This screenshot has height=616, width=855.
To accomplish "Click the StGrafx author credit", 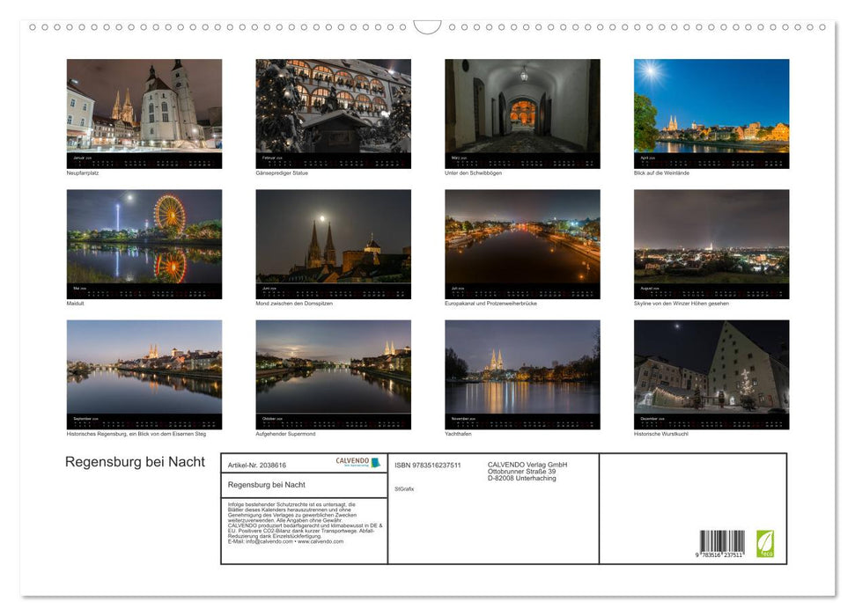I will click(403, 487).
